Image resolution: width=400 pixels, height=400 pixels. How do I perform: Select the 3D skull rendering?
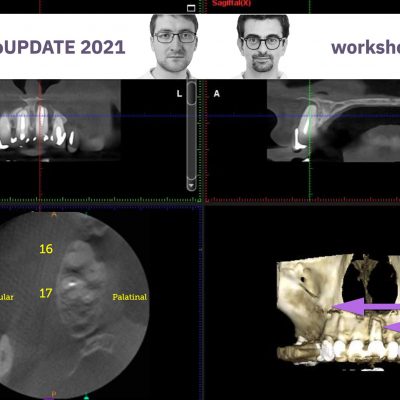point(338,313)
